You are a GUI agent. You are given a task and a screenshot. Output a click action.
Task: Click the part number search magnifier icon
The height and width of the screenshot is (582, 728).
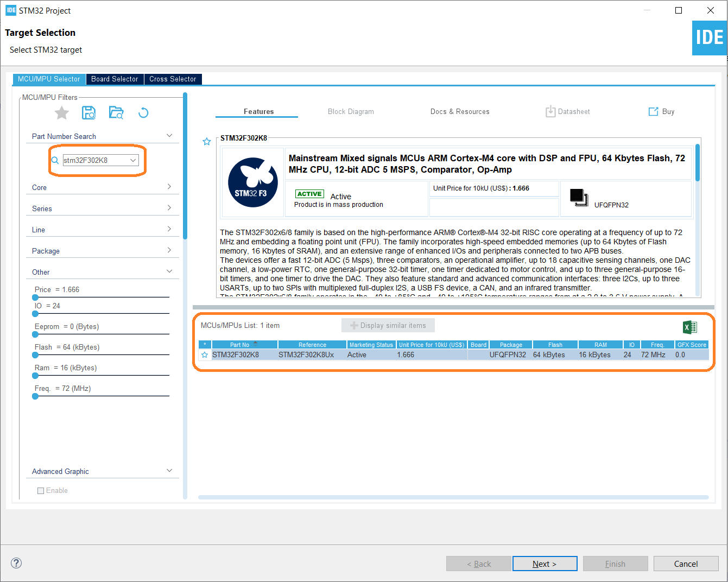click(x=55, y=160)
